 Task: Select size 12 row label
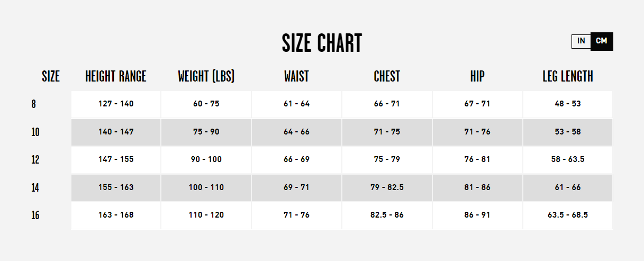tap(35, 160)
